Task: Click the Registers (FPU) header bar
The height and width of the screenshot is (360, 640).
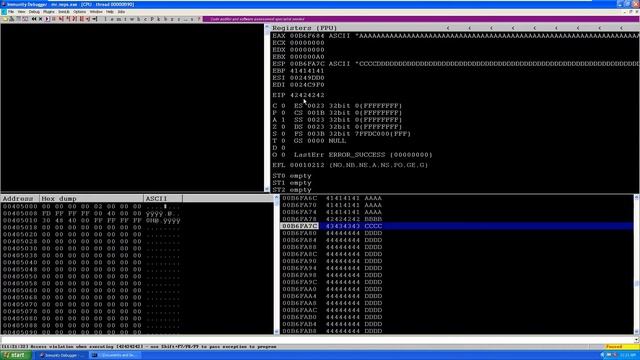Action: coord(455,28)
